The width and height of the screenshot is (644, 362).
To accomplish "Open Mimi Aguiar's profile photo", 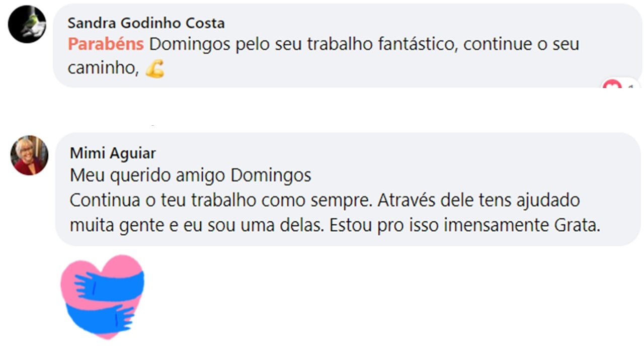I will [x=29, y=155].
